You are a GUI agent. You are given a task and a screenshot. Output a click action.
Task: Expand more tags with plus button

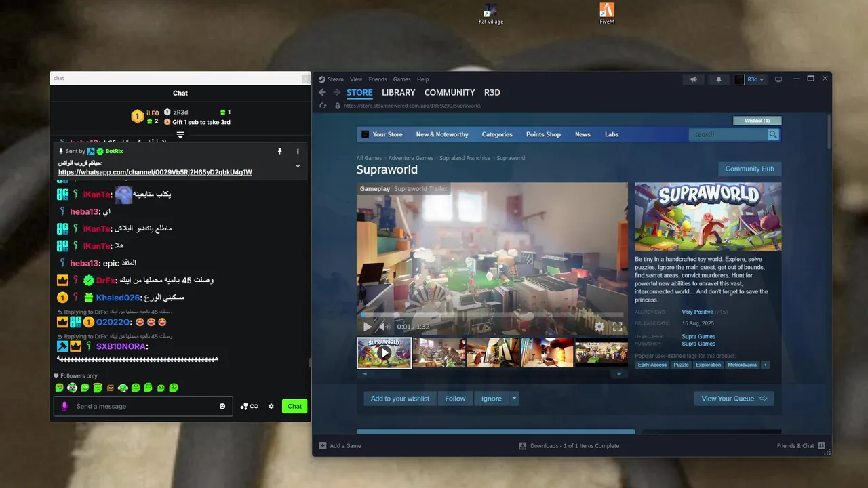[x=765, y=365]
